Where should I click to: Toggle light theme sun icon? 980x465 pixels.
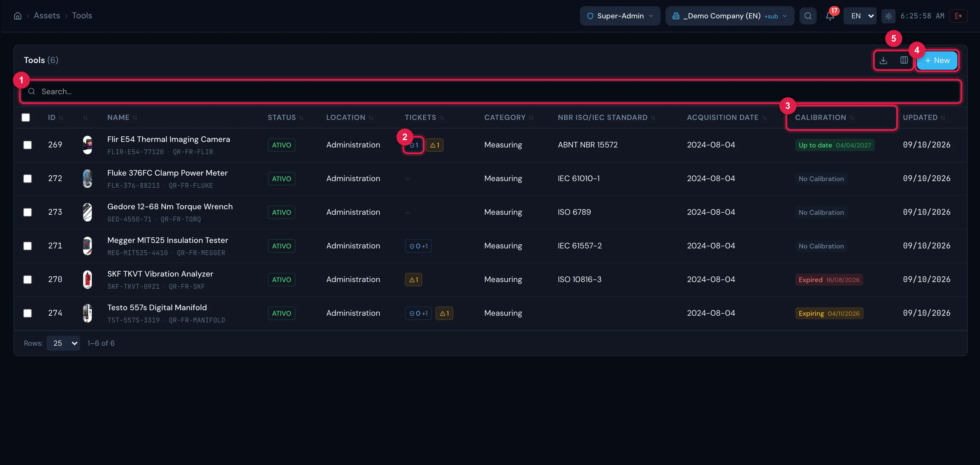888,16
